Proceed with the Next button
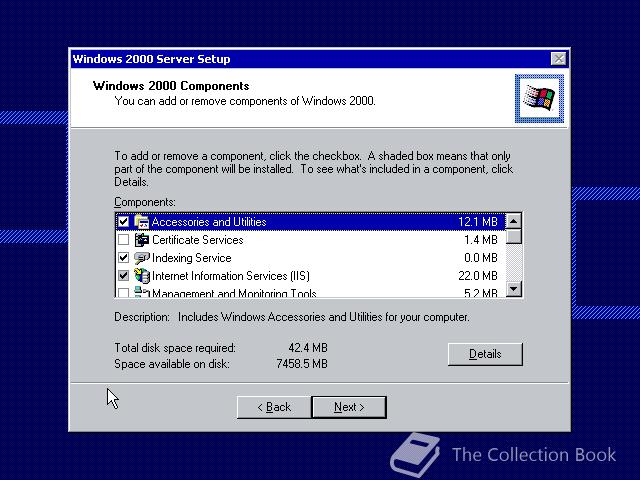 click(349, 407)
